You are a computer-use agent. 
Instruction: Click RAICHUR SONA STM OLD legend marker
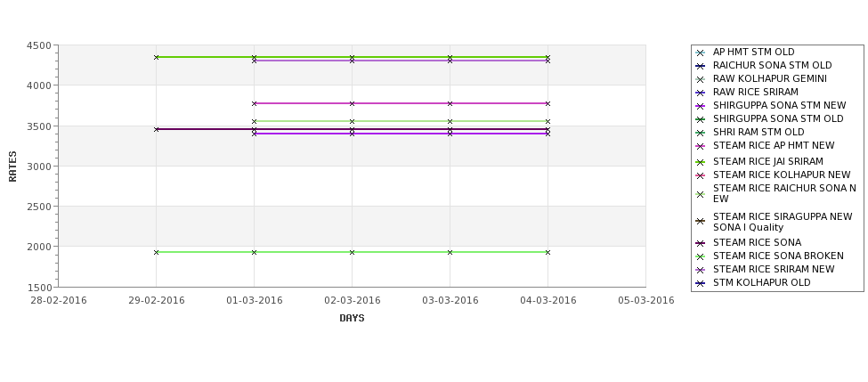tap(701, 66)
